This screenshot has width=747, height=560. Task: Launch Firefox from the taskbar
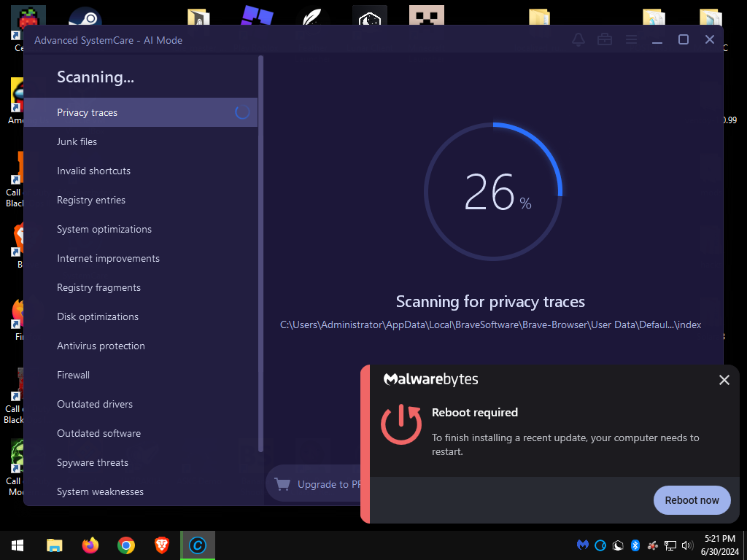pyautogui.click(x=90, y=545)
